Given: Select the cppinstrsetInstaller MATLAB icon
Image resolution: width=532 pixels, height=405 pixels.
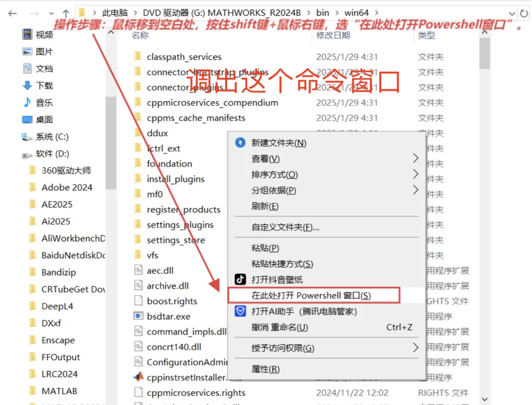Looking at the screenshot, I should [x=138, y=377].
